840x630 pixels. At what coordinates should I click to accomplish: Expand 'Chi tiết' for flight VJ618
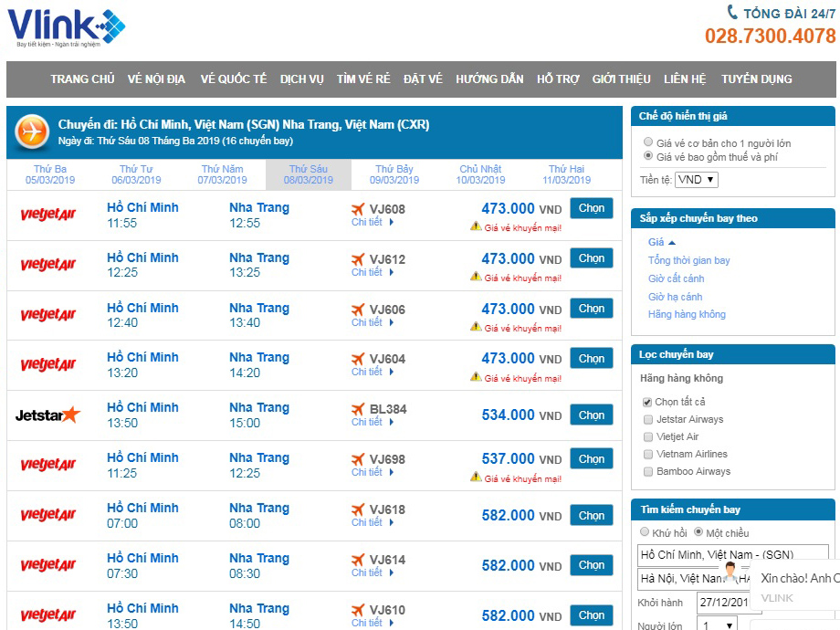point(373,522)
